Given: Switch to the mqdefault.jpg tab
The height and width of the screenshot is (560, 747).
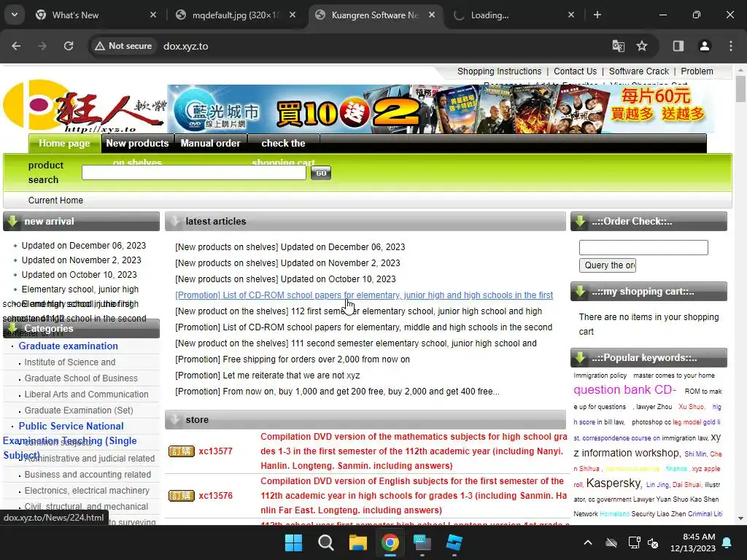Looking at the screenshot, I should pos(236,15).
